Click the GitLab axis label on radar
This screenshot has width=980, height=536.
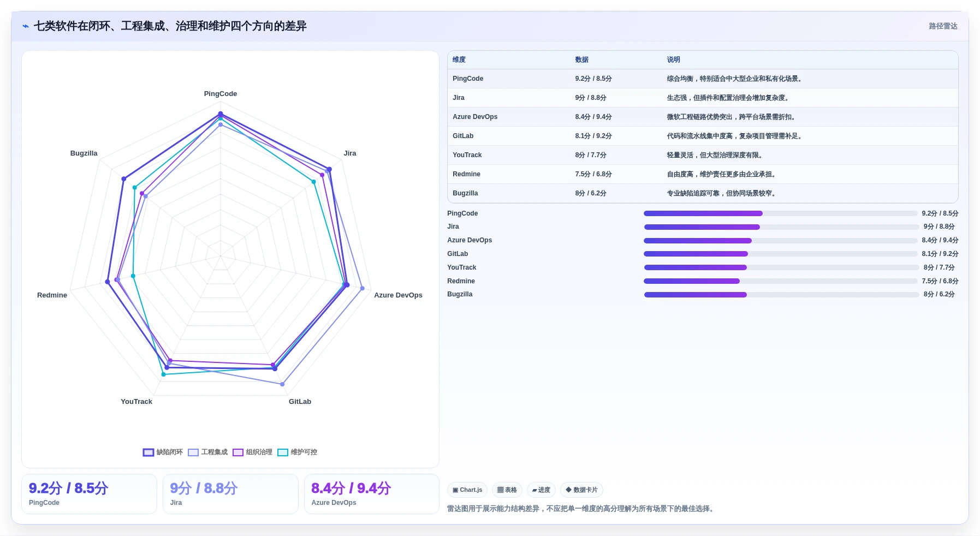300,402
